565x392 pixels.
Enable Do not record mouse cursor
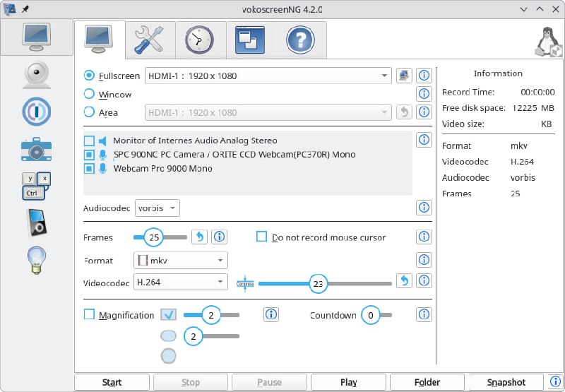(x=262, y=237)
